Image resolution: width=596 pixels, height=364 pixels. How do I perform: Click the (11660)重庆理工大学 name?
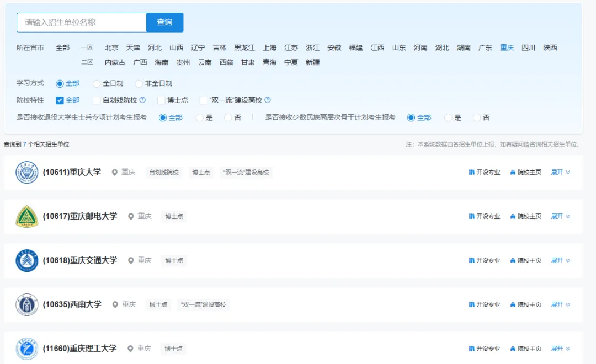pos(79,349)
